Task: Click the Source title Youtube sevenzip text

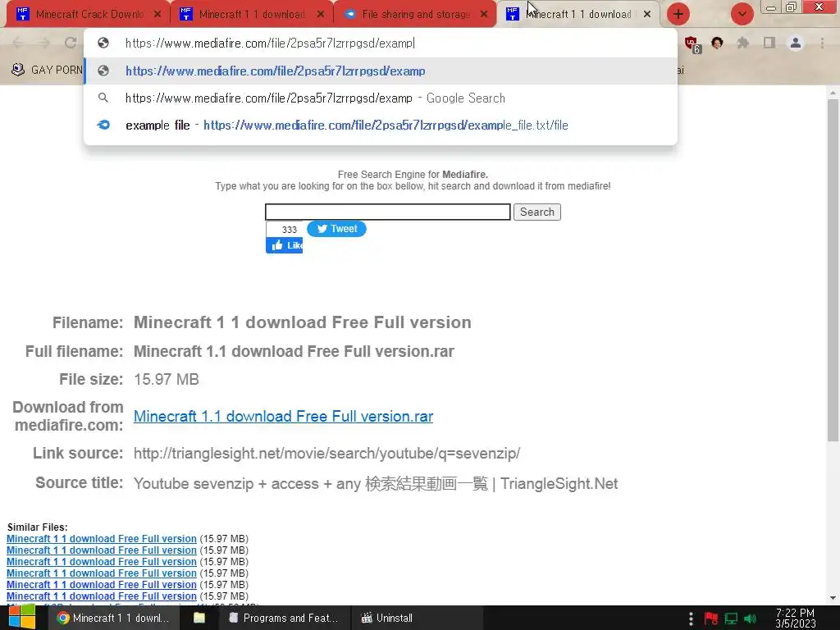Action: coord(376,483)
